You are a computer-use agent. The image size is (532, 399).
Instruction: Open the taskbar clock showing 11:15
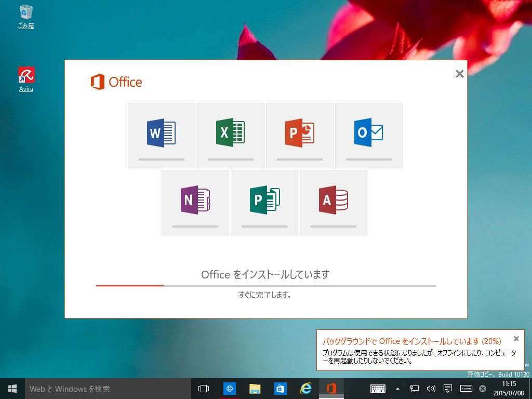tap(509, 389)
